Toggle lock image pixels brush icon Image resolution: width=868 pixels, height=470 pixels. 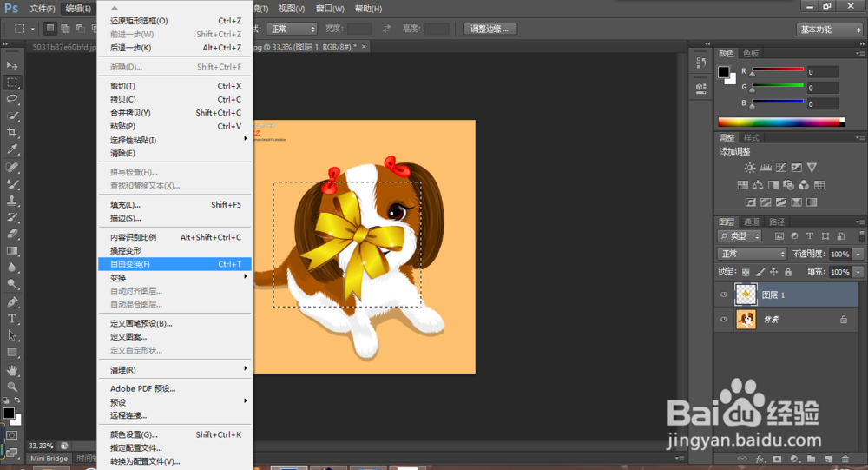(x=760, y=272)
